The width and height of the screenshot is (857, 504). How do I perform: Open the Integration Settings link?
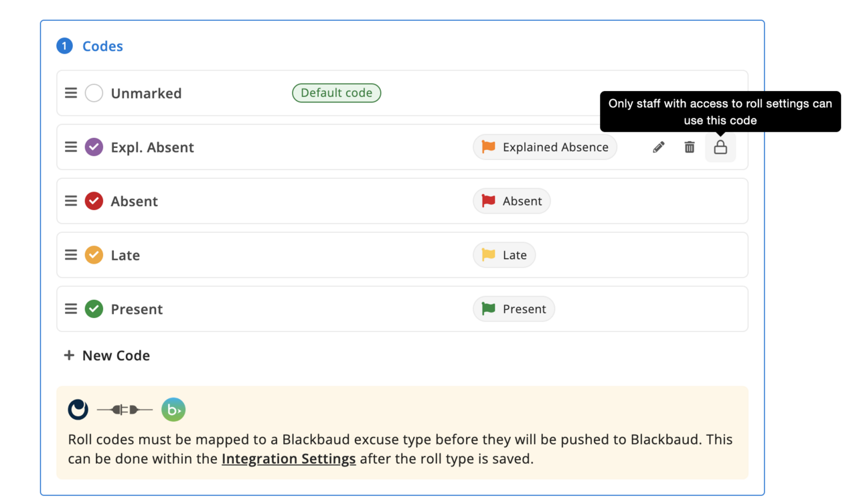coord(289,459)
